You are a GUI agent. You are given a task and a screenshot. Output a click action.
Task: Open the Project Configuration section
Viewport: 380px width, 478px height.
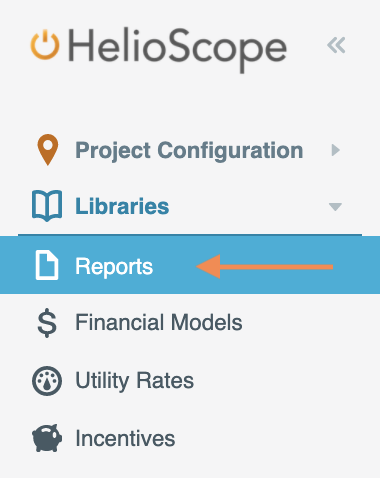[x=189, y=150]
